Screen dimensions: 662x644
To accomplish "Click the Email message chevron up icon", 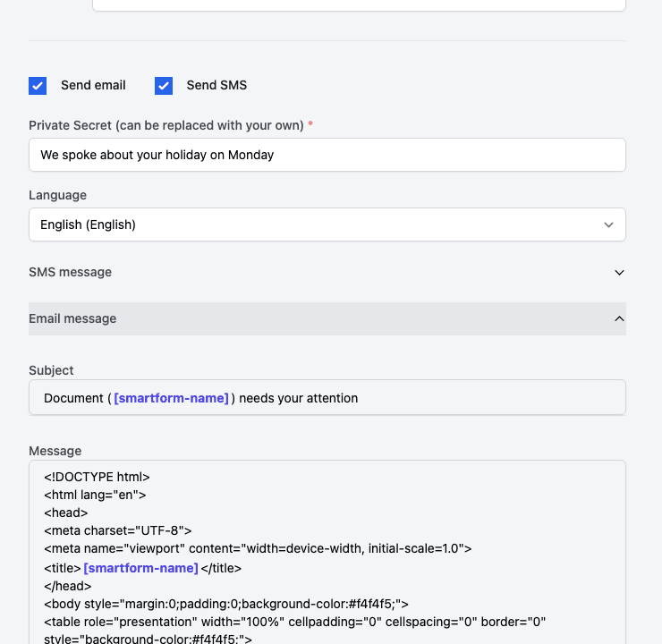I will (x=619, y=318).
